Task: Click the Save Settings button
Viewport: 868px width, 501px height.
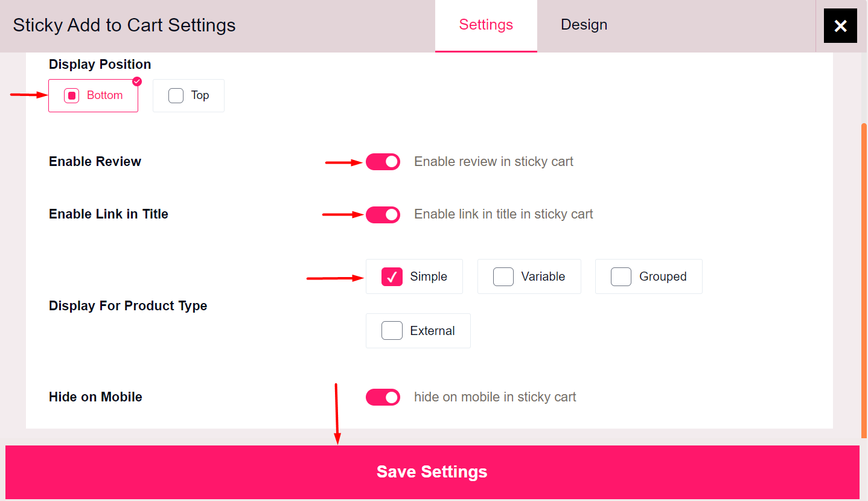Action: 432,472
